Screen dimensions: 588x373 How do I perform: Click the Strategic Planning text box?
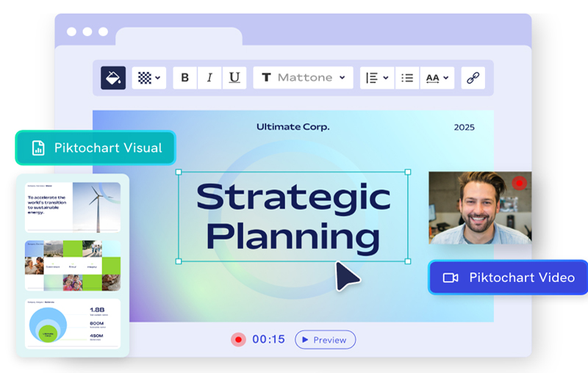[x=293, y=217]
